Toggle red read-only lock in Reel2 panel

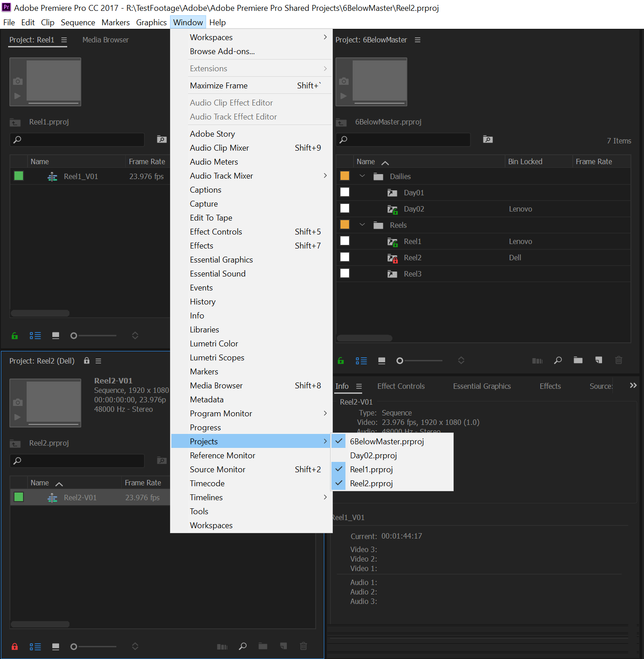tap(14, 646)
